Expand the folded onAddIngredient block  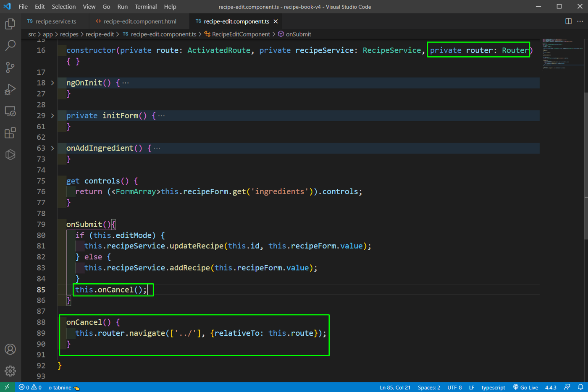pyautogui.click(x=52, y=148)
